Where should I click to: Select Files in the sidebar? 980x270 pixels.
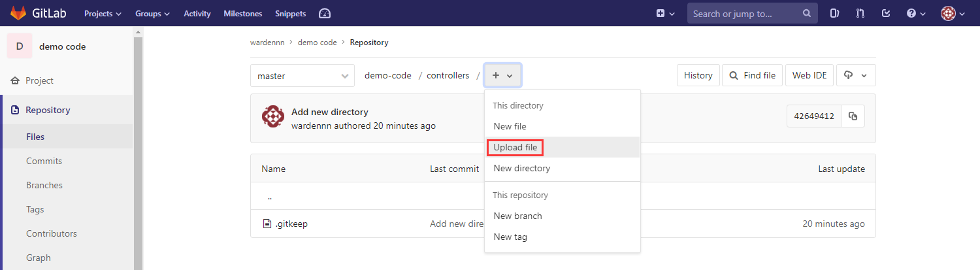point(35,137)
